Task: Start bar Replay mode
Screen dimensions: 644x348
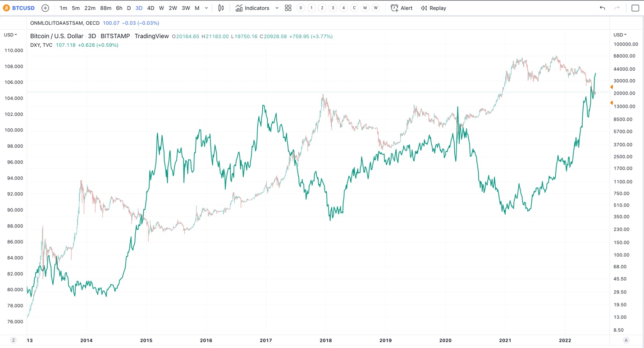Action: [x=434, y=8]
